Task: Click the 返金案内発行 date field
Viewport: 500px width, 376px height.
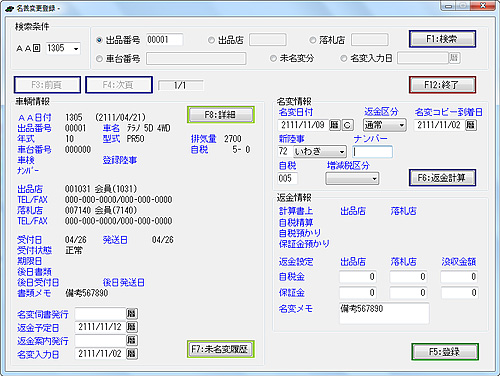Action: pyautogui.click(x=100, y=340)
